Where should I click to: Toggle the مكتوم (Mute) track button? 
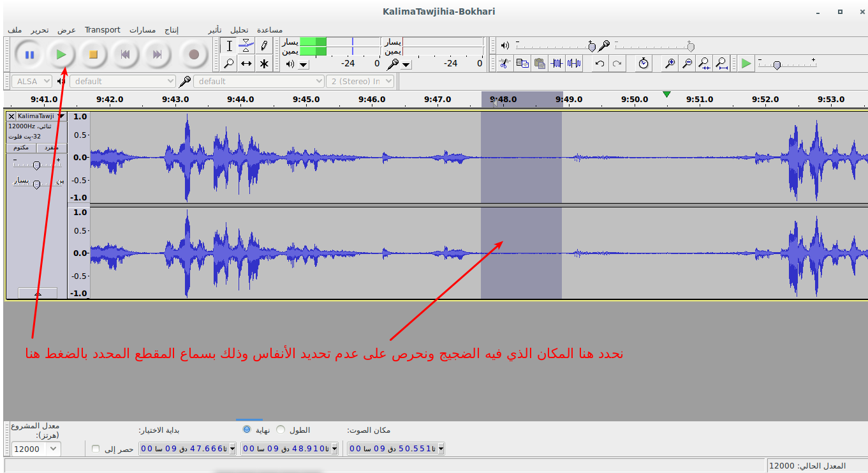[x=21, y=147]
